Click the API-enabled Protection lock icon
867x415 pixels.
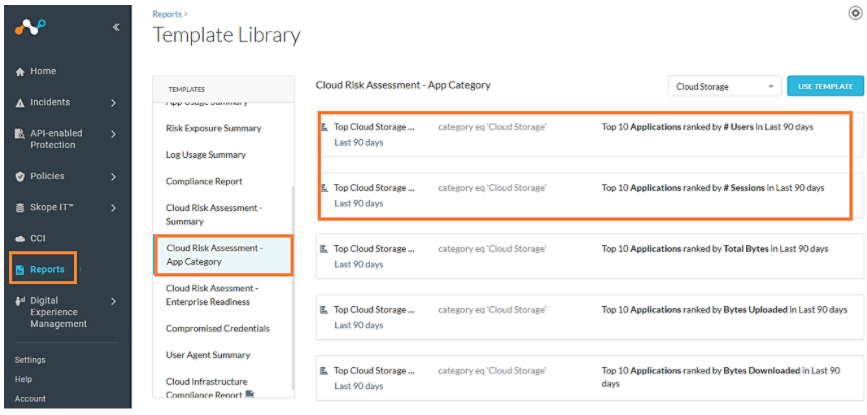[20, 134]
